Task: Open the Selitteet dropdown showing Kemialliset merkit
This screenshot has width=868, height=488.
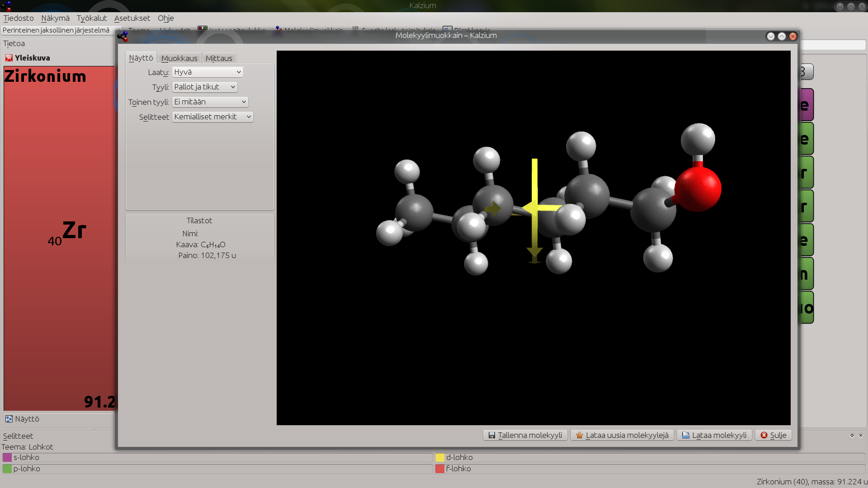Action: (212, 117)
